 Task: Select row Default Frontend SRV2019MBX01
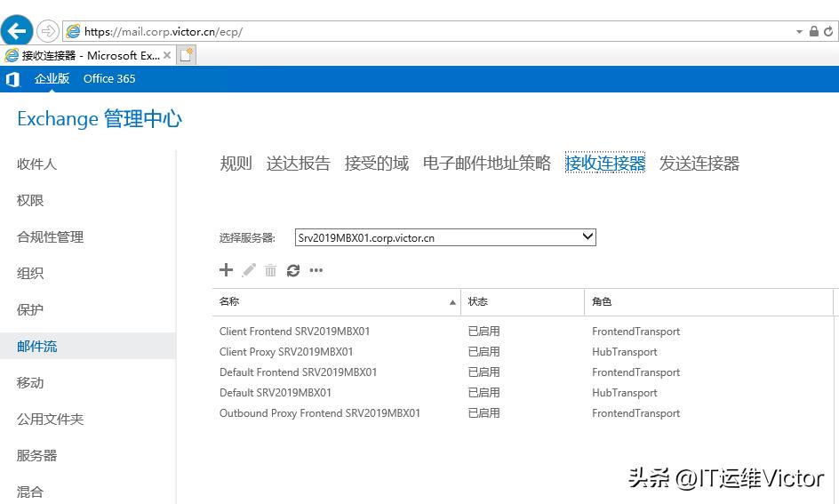point(523,372)
